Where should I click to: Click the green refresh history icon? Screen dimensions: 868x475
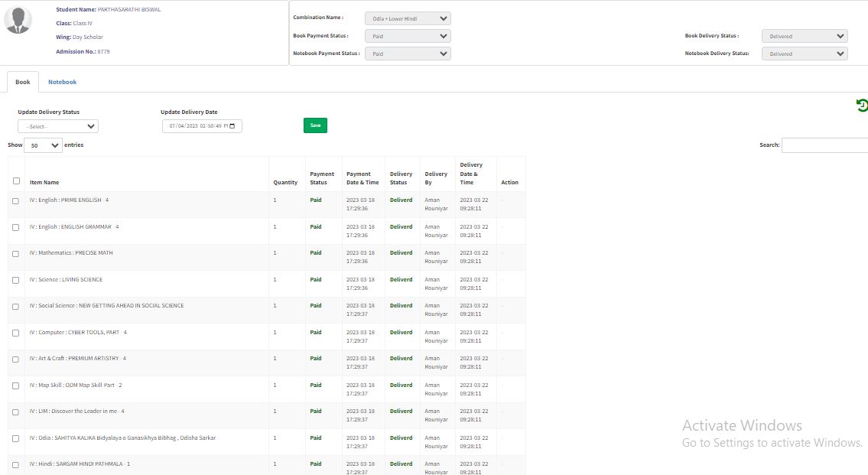(862, 106)
